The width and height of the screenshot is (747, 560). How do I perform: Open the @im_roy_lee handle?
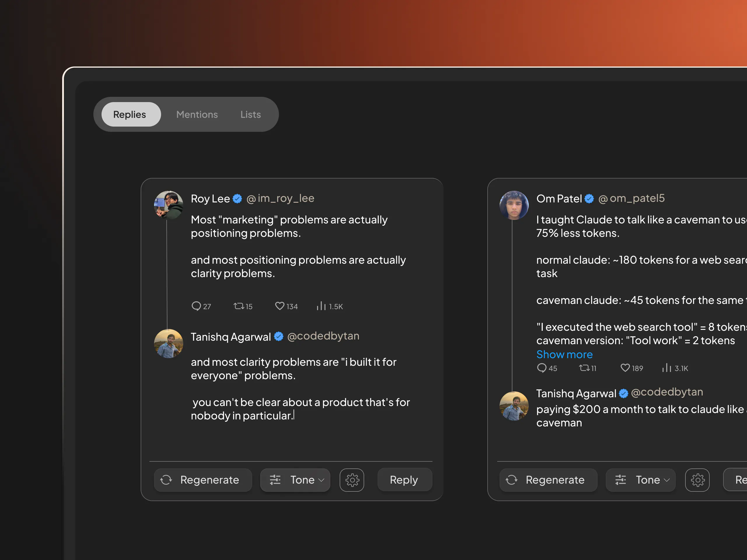280,199
